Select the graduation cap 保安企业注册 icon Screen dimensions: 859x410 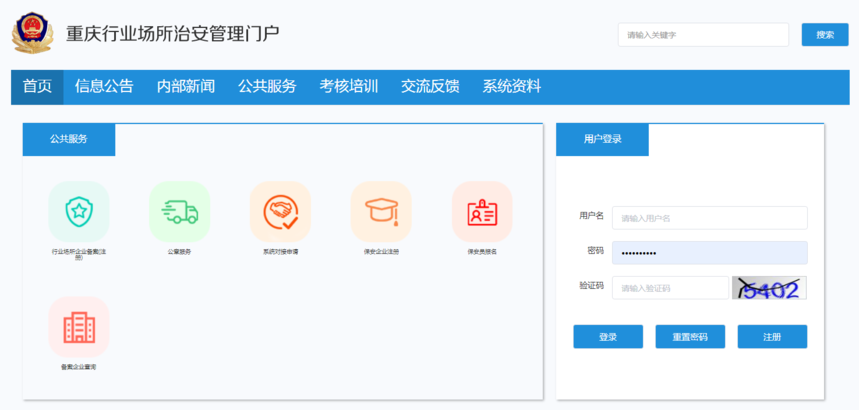[381, 211]
